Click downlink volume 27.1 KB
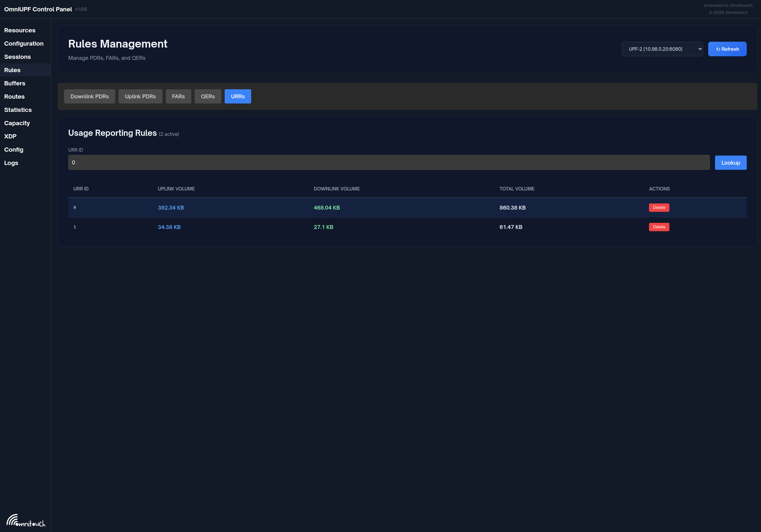The image size is (761, 532). click(323, 227)
